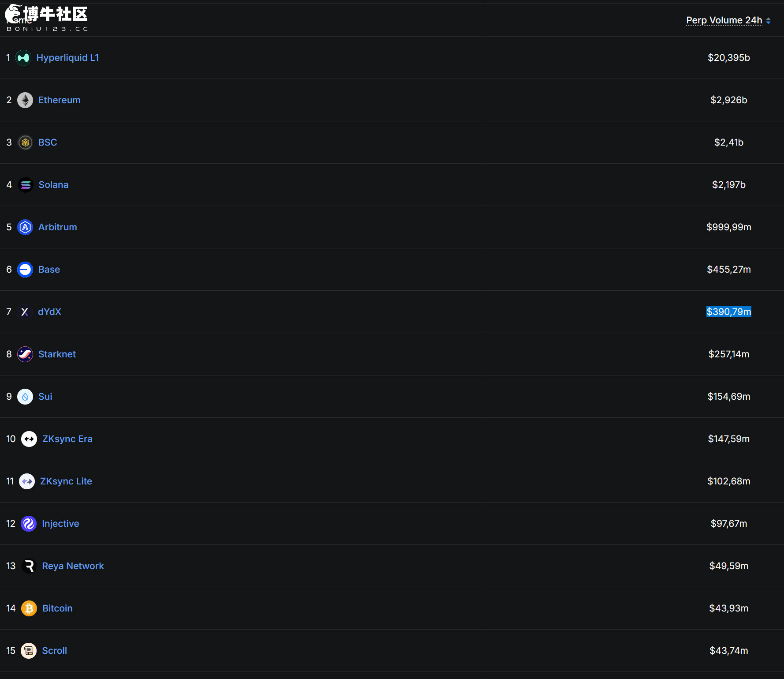Click the $999,99m volume value
784x679 pixels.
tap(729, 227)
